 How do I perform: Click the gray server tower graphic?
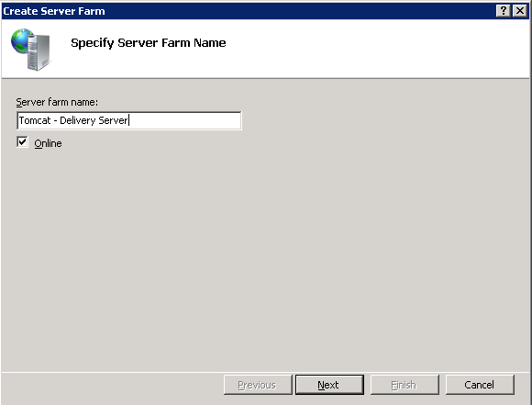[x=39, y=52]
